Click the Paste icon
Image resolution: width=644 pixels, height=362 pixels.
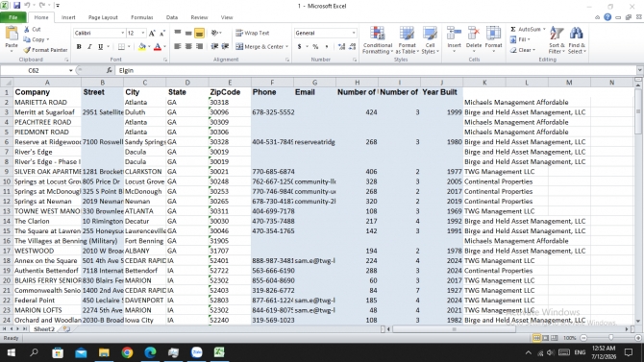point(12,34)
